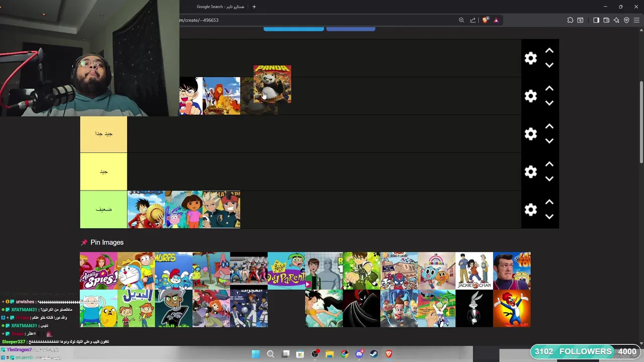Pick the Inazuma Eleven image in ضعيف tier

[221, 209]
